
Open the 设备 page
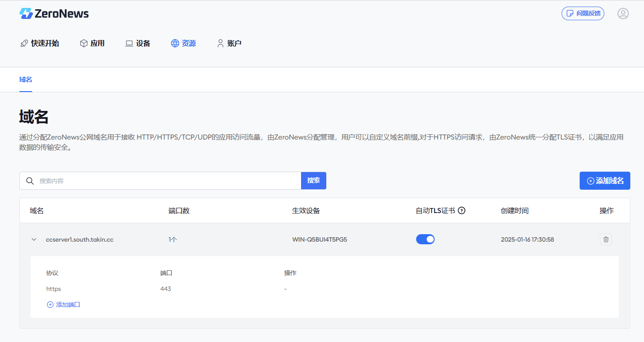[138, 44]
